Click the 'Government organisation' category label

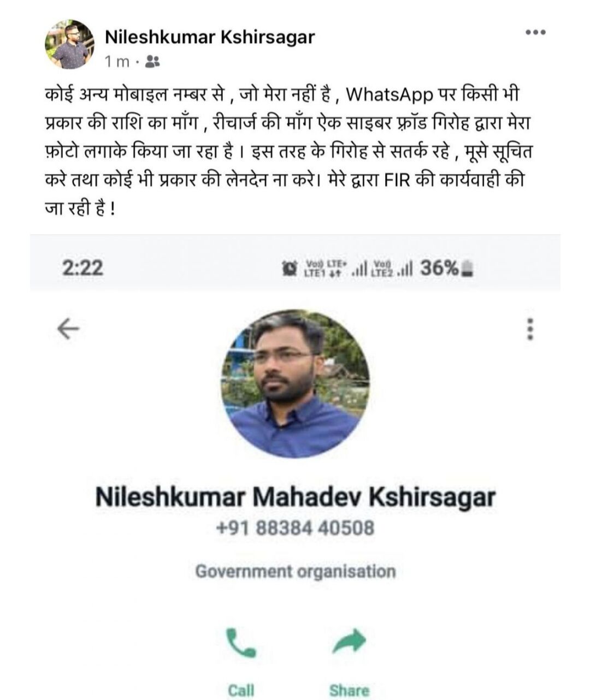[x=296, y=572]
